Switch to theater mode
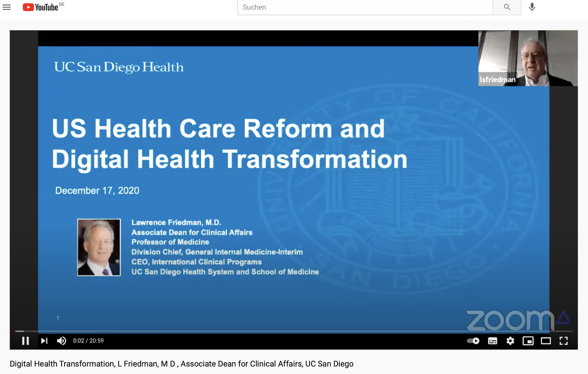 tap(546, 341)
